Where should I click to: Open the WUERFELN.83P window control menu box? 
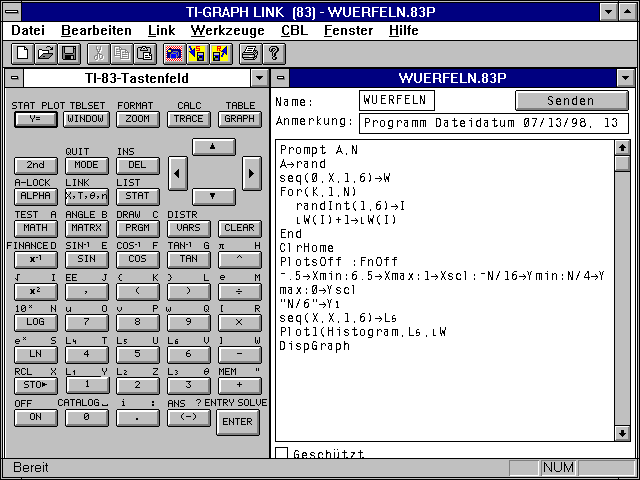pyautogui.click(x=280, y=78)
